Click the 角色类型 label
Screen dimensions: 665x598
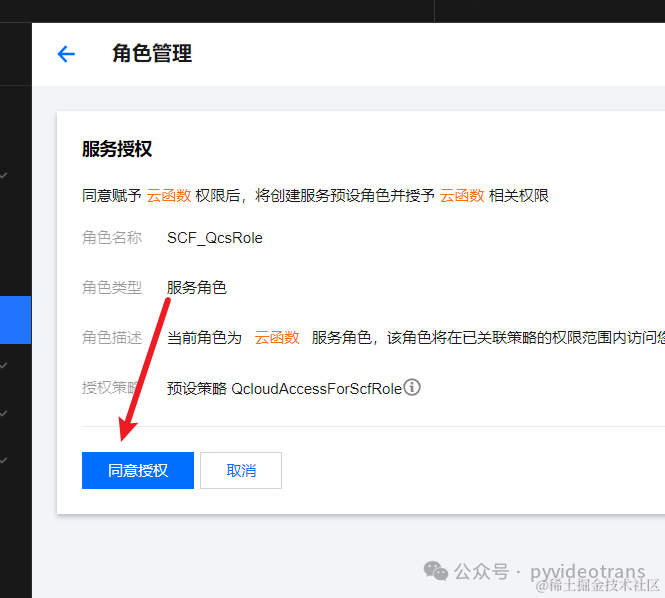112,288
